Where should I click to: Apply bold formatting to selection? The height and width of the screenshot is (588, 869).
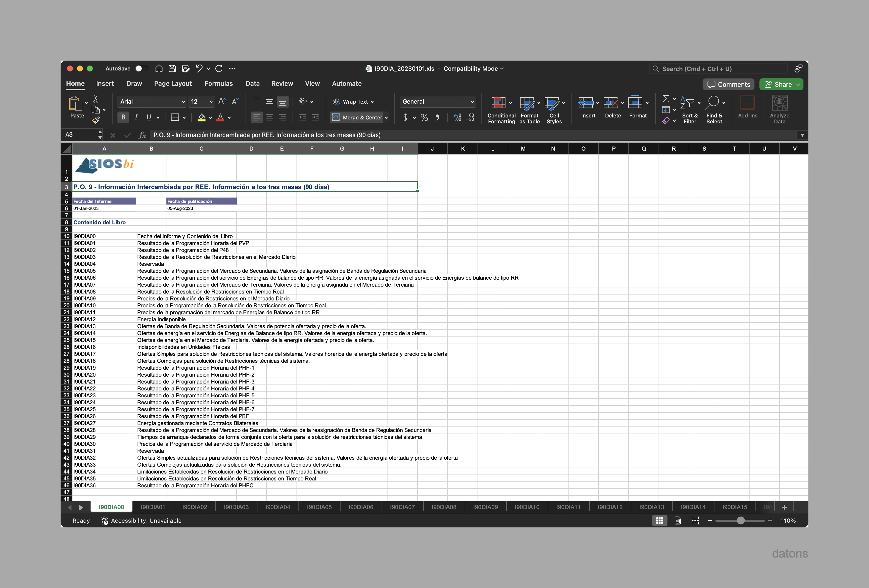click(x=123, y=117)
